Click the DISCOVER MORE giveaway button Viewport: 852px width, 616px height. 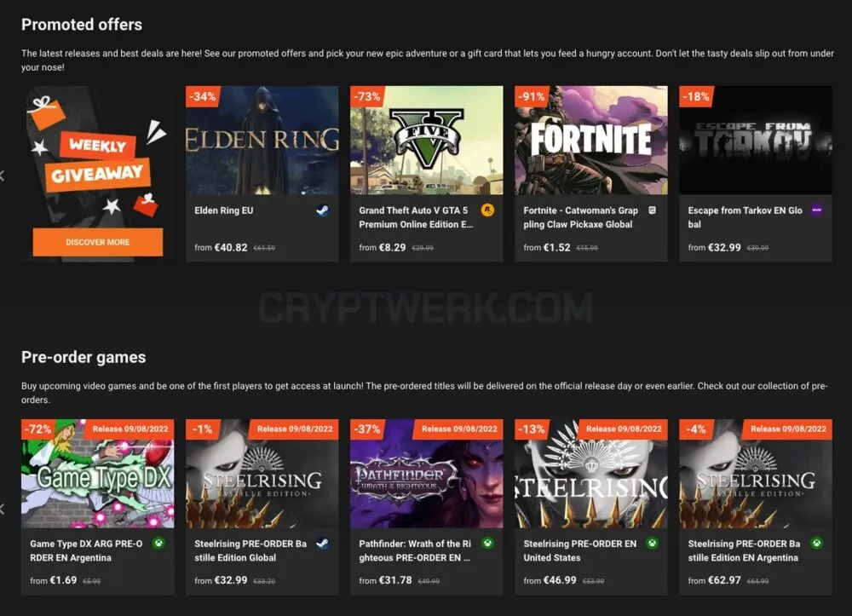98,242
